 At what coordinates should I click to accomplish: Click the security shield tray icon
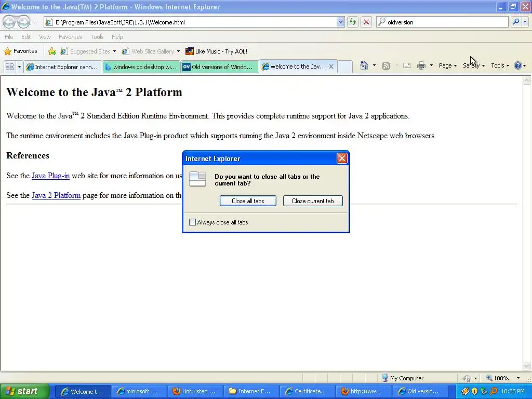(x=475, y=391)
